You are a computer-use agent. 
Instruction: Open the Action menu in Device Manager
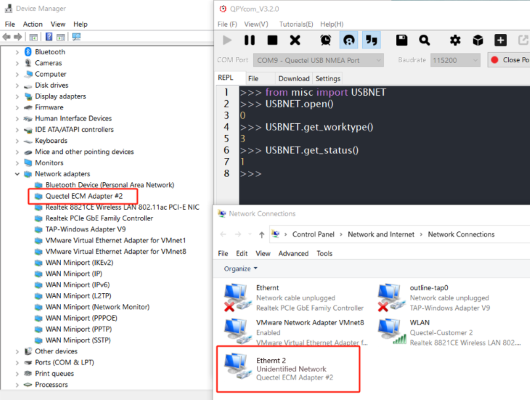tap(32, 24)
